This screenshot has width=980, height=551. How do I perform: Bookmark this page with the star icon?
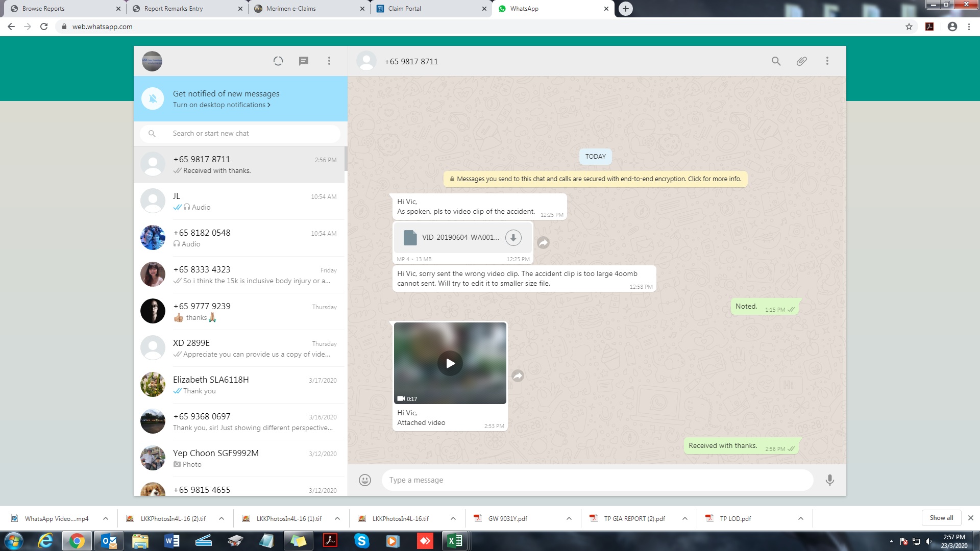pyautogui.click(x=909, y=27)
